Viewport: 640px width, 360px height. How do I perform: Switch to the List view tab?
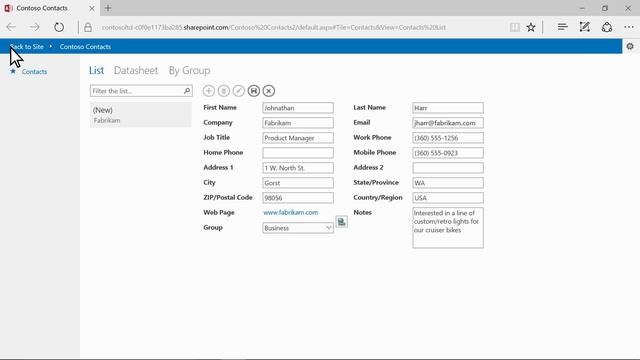tap(96, 70)
